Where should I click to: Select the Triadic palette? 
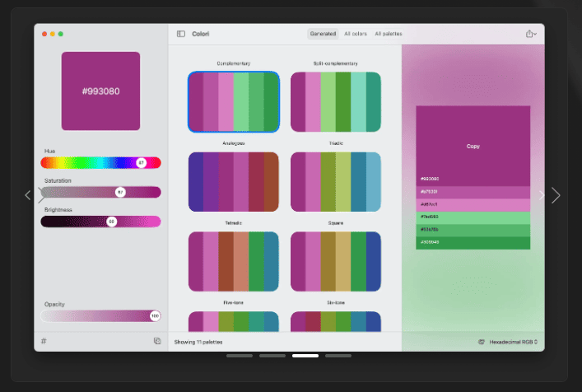pos(336,181)
